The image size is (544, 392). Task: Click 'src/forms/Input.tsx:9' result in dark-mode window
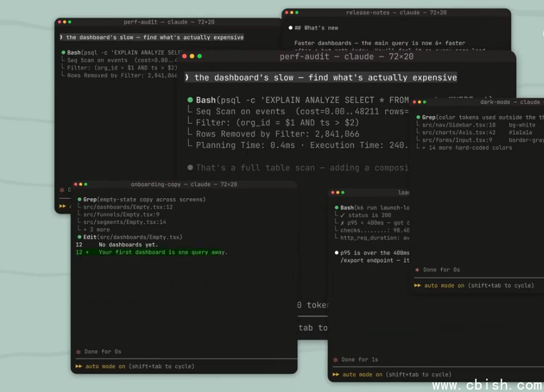pyautogui.click(x=457, y=140)
